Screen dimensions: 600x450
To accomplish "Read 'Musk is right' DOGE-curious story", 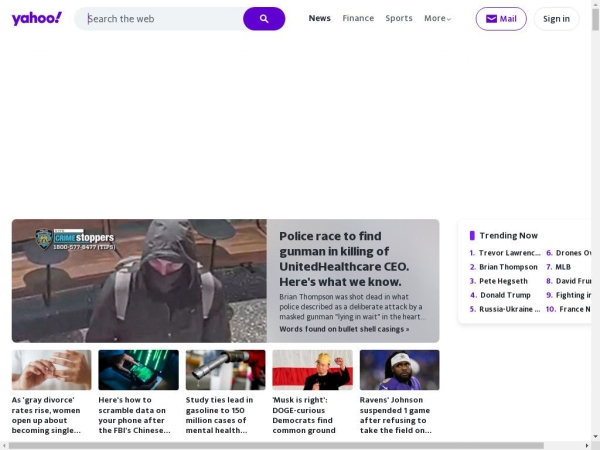I will pos(304,415).
